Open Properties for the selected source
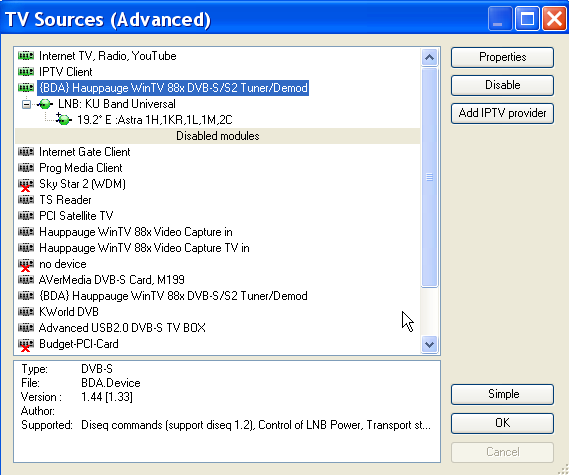Viewport: 569px width, 475px height. 502,57
